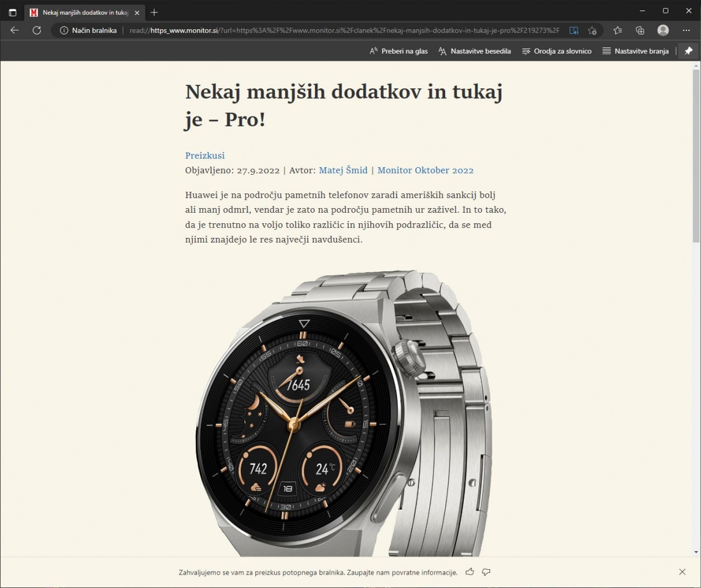Viewport: 701px width, 588px height.
Task: Click the article title heading text
Action: (344, 105)
